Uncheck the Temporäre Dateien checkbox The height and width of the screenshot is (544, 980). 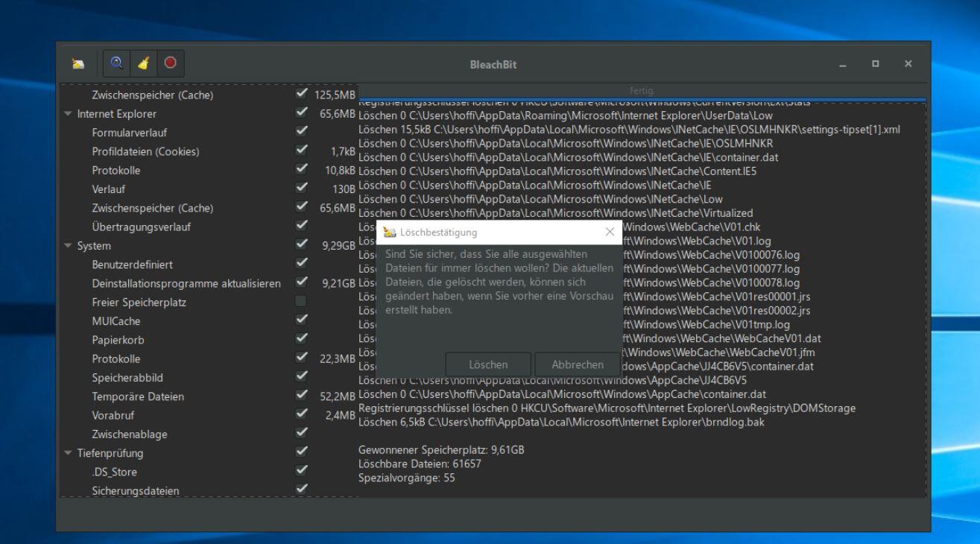pos(300,396)
